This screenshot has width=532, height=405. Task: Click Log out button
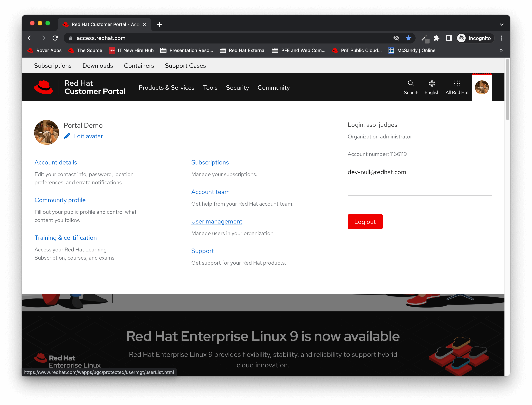click(365, 222)
